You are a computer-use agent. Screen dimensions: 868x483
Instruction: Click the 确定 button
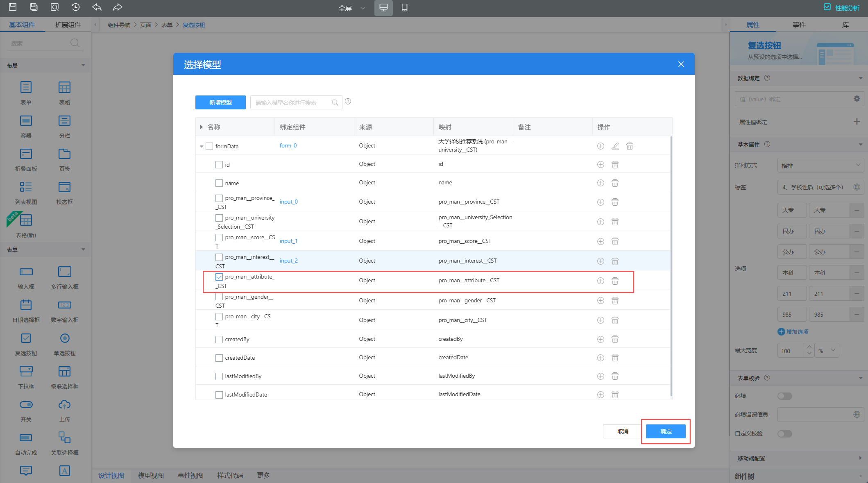[x=666, y=431]
